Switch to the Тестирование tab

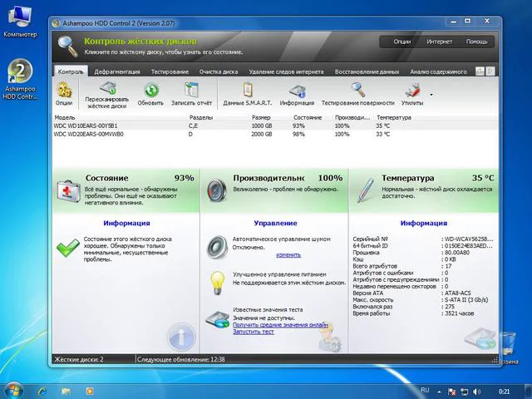pos(170,71)
